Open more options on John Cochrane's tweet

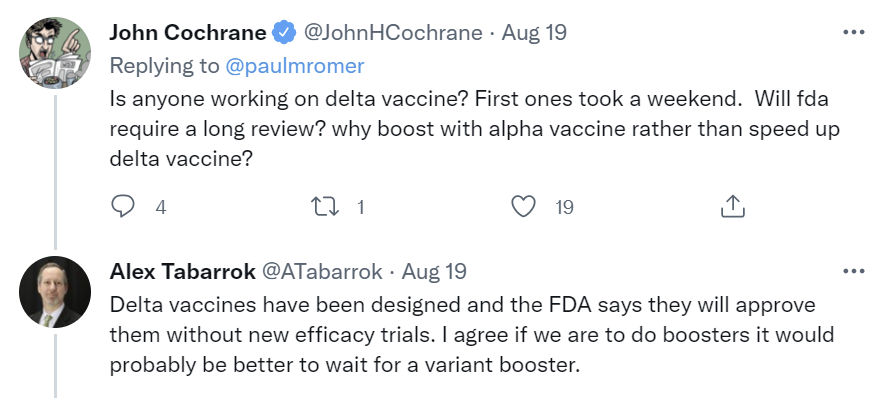[x=854, y=32]
